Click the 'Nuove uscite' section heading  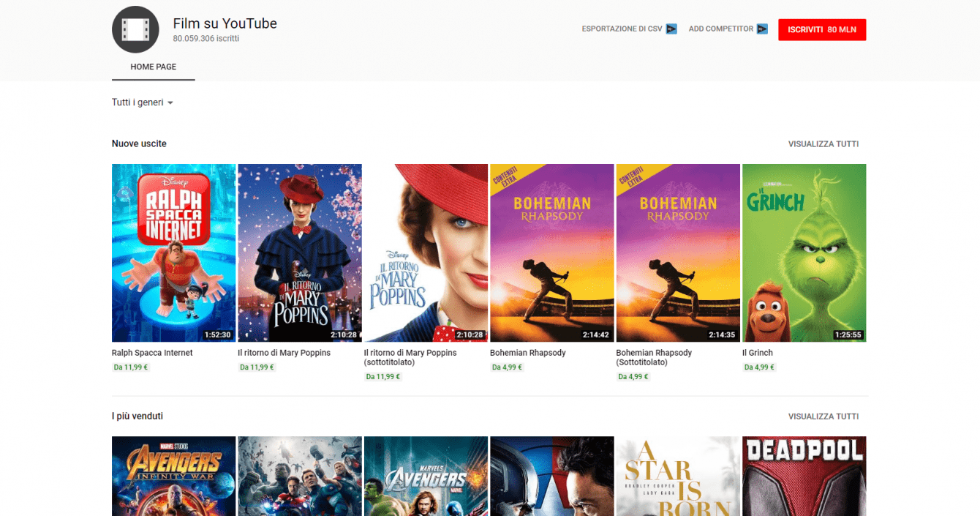pos(139,144)
